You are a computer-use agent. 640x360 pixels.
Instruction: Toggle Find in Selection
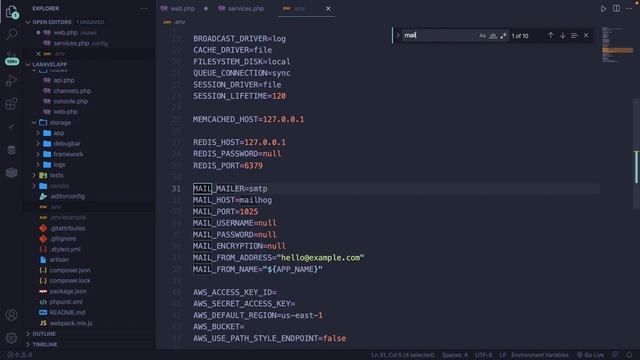pos(574,36)
